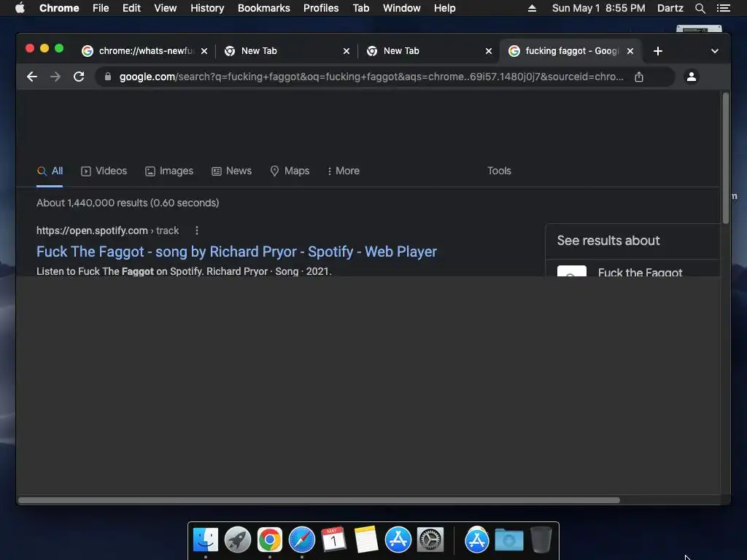Click the open.spotify.com track URL text
This screenshot has height=560, width=747.
(x=108, y=230)
